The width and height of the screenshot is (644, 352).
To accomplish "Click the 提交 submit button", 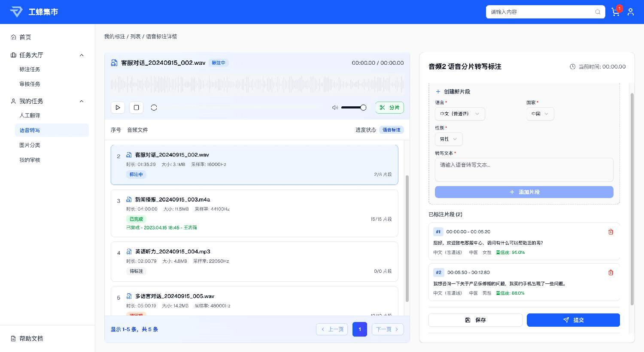I will click(x=573, y=320).
